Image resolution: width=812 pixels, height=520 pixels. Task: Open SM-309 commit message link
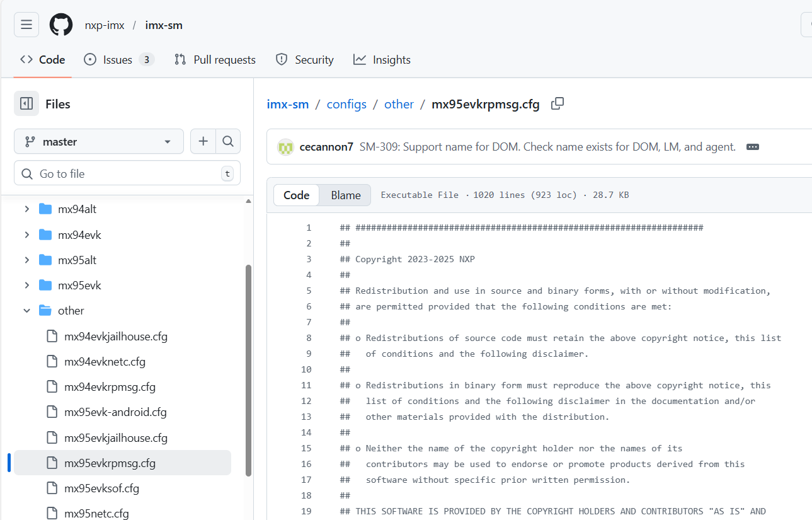(x=547, y=147)
